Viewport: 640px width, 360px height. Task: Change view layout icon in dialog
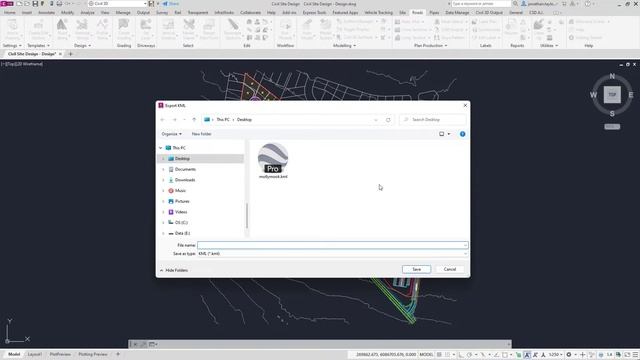coord(441,134)
